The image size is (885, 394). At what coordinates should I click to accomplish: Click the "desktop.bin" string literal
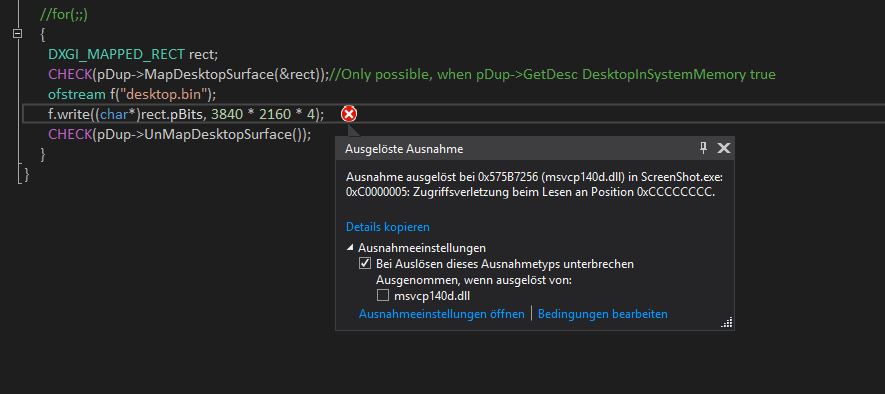[x=164, y=94]
